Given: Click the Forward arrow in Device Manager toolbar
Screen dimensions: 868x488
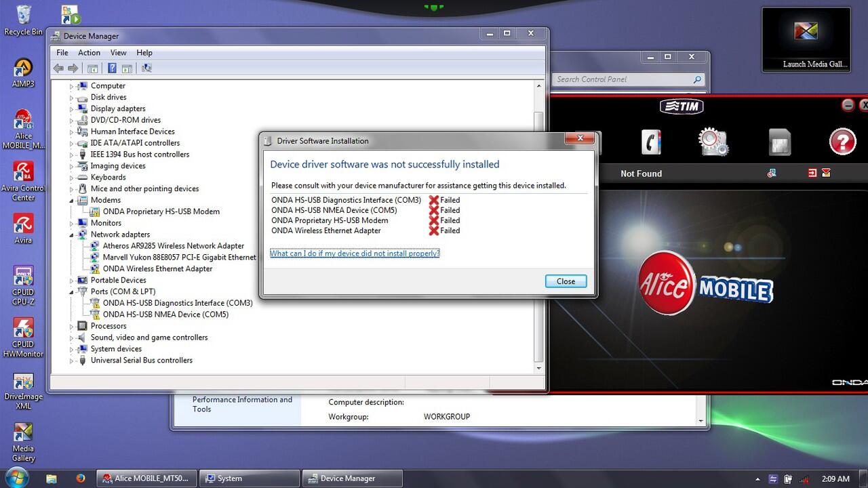Looking at the screenshot, I should tap(73, 68).
